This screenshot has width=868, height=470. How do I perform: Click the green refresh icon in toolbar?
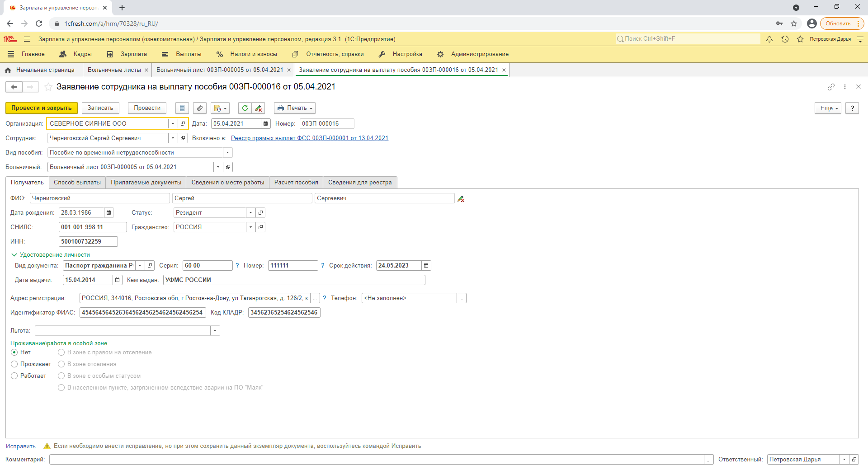pyautogui.click(x=245, y=108)
